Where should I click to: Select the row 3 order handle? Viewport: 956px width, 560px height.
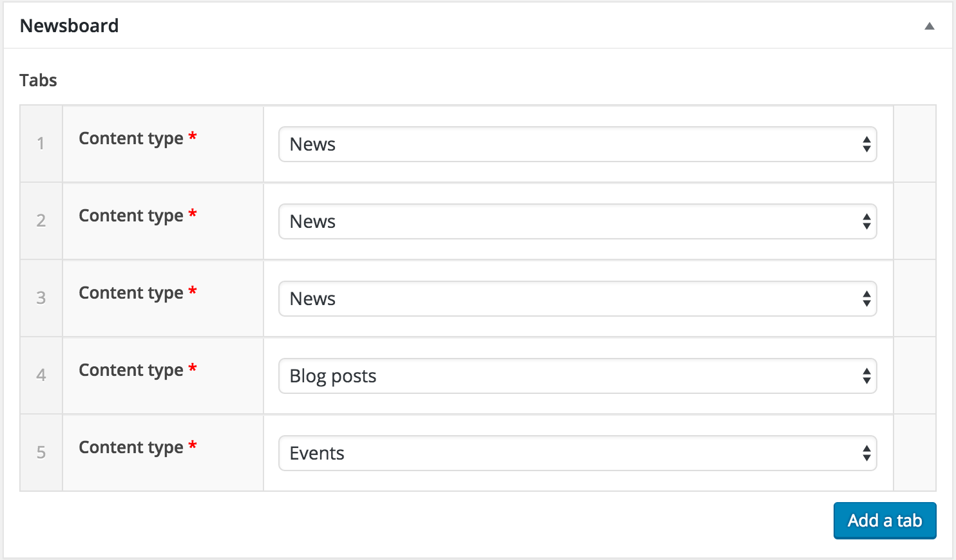pos(41,298)
